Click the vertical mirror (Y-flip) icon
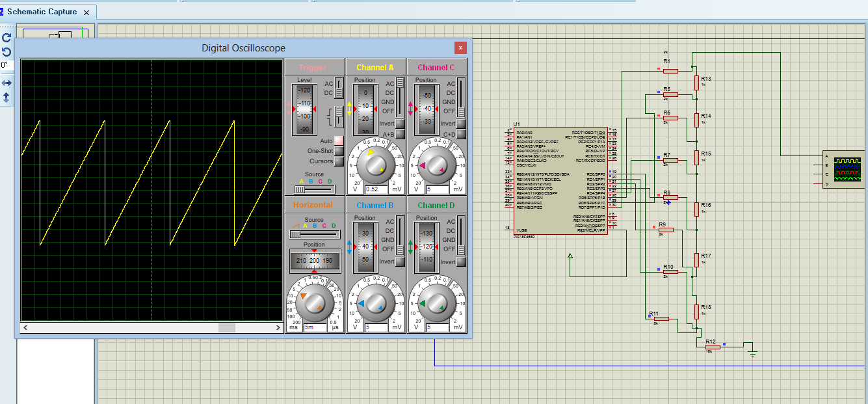Screen dimensions: 868x404 point(7,98)
